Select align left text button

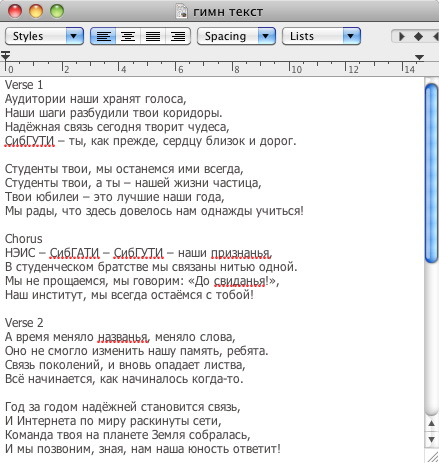[103, 36]
